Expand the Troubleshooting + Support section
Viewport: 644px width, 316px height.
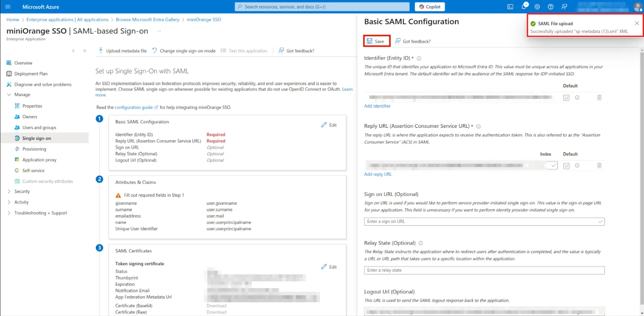[x=9, y=213]
